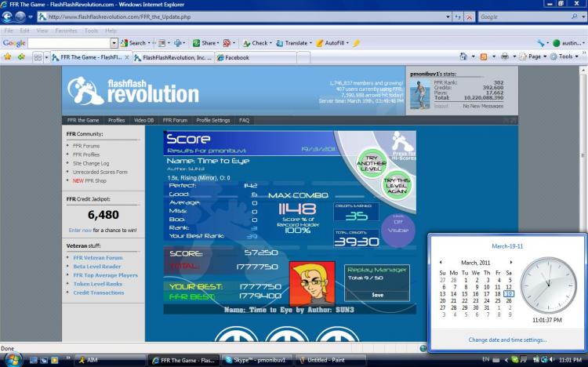
Task: Click the magnifier icon in the Google search box
Action: 575,17
